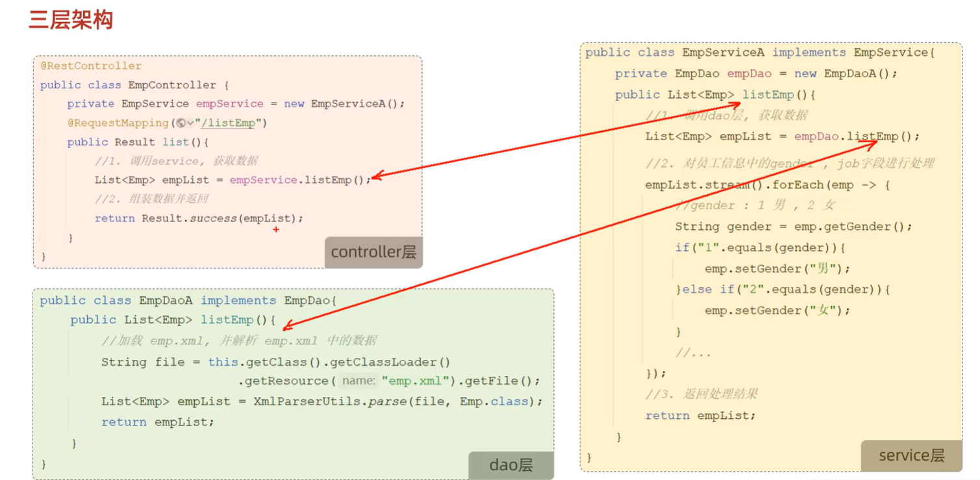Screen dimensions: 980x480
Task: Click the "三层架构" slide title
Action: 71,20
